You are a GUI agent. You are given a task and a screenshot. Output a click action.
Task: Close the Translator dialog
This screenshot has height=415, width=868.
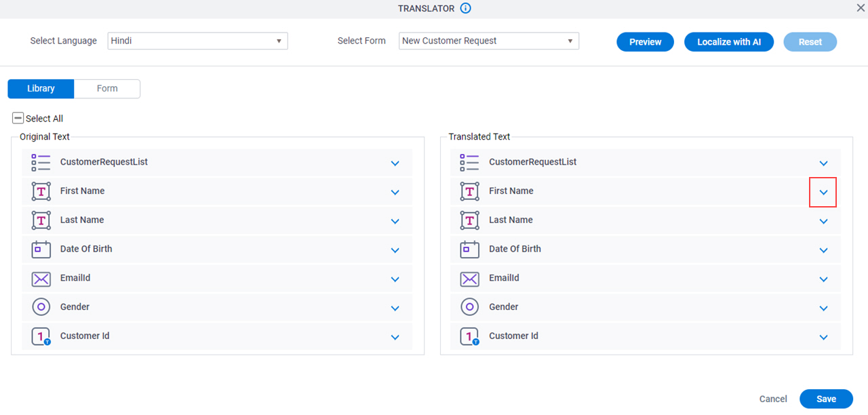861,7
